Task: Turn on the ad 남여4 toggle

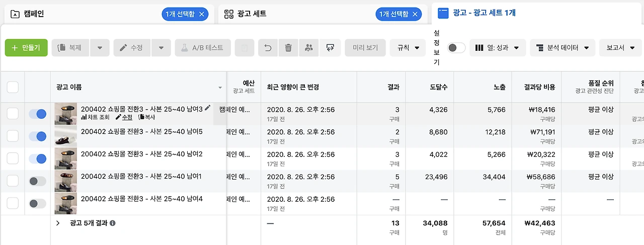Action: point(38,203)
